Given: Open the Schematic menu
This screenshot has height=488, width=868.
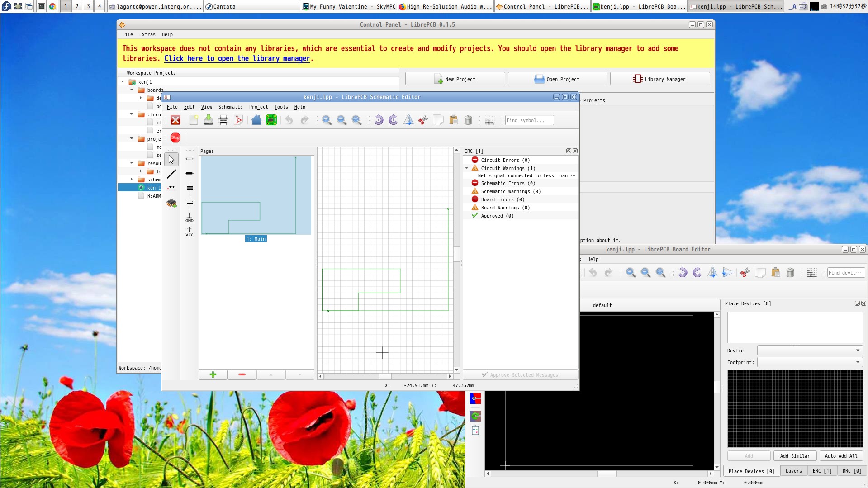Looking at the screenshot, I should pyautogui.click(x=230, y=107).
